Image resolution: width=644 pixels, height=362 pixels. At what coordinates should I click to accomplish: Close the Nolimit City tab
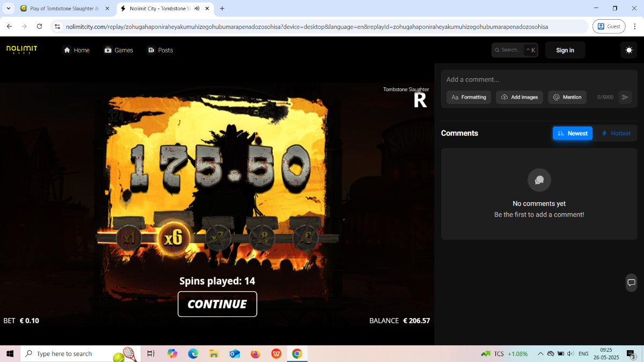click(x=207, y=9)
